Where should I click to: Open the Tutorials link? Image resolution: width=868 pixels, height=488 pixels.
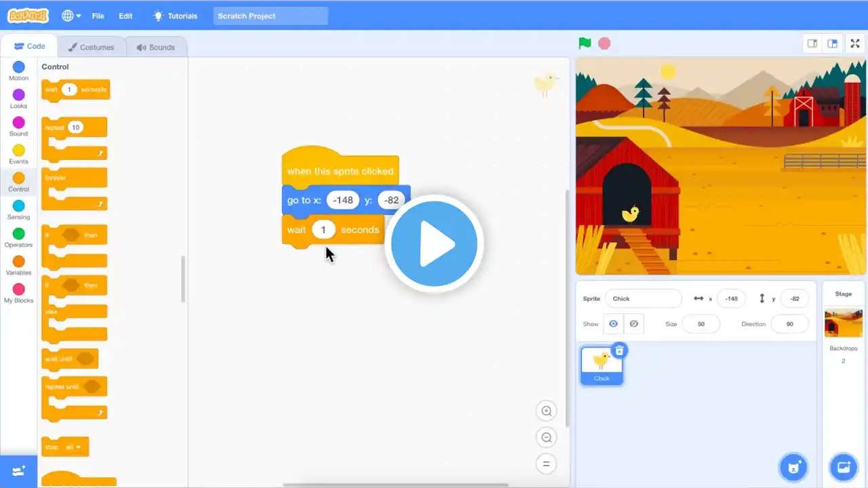[175, 16]
